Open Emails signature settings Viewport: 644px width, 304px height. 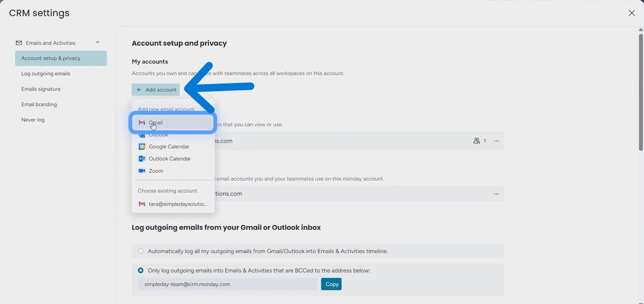(41, 89)
